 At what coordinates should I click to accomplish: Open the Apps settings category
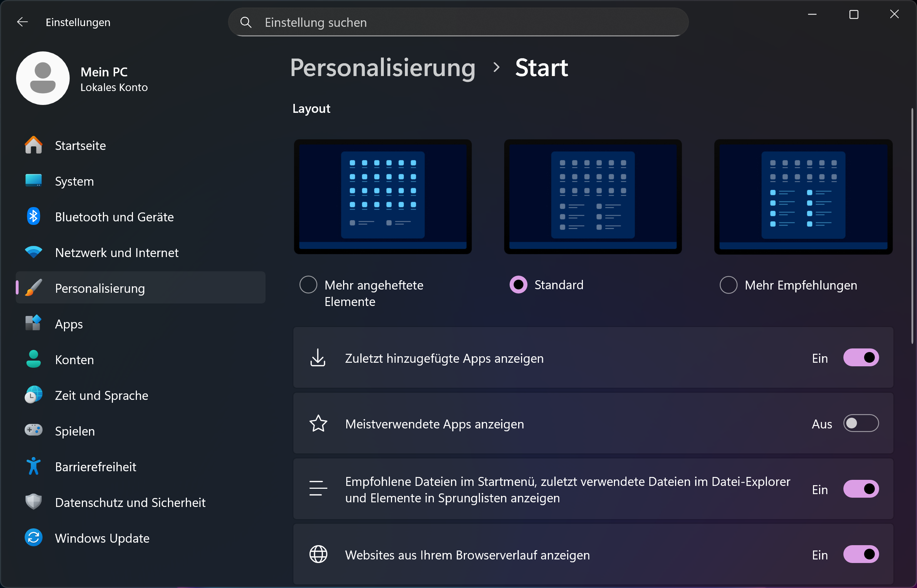click(69, 324)
